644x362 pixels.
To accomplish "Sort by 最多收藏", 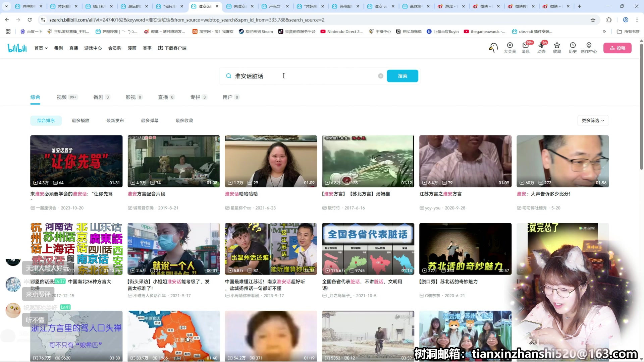I will click(184, 121).
